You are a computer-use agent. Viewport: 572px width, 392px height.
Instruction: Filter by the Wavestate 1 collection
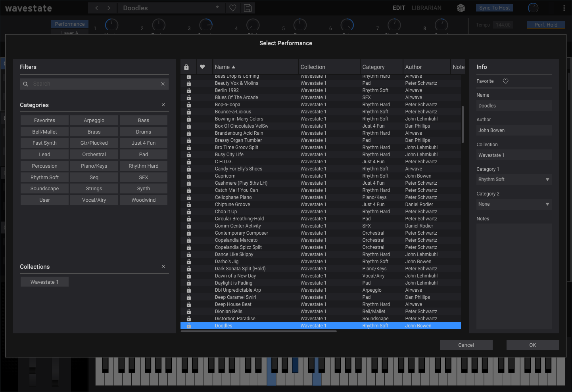click(x=45, y=282)
